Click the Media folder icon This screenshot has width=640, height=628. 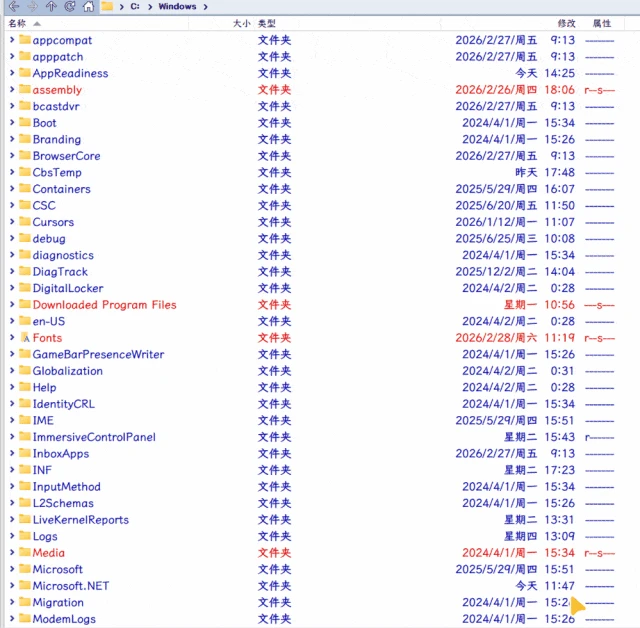click(25, 553)
